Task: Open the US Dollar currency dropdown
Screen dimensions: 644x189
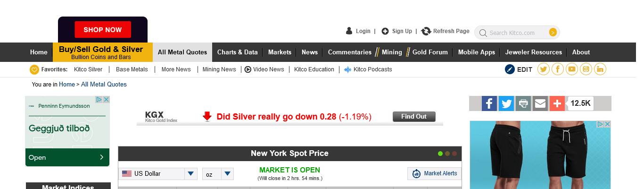Action: pyautogui.click(x=190, y=174)
